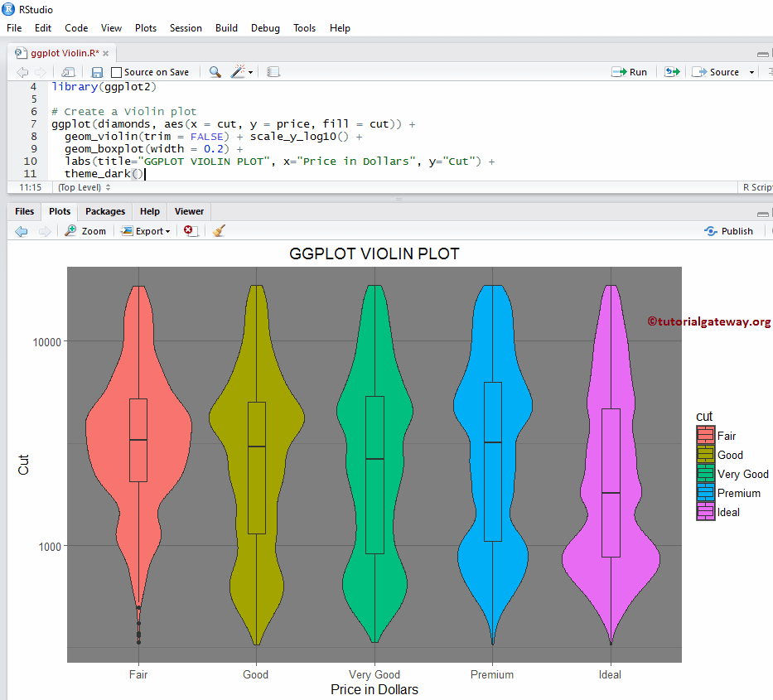Open a new source document from toolbar icon
Image resolution: width=773 pixels, height=700 pixels.
68,72
